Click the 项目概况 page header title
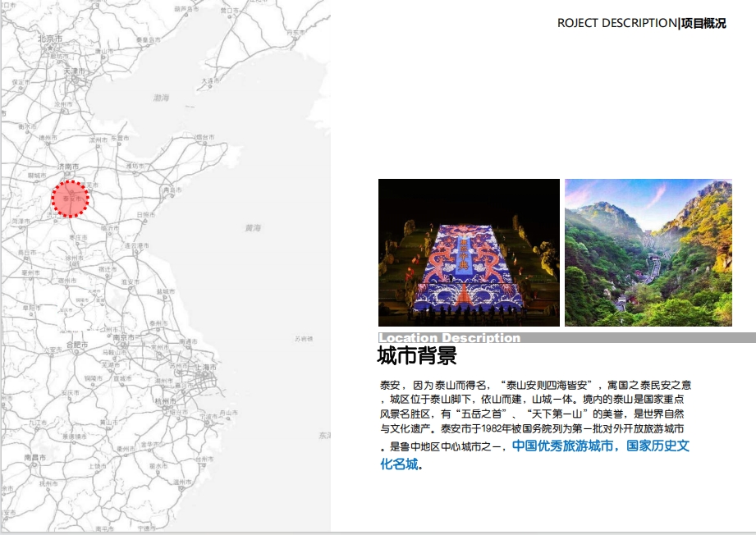Image resolution: width=756 pixels, height=535 pixels. [x=703, y=23]
